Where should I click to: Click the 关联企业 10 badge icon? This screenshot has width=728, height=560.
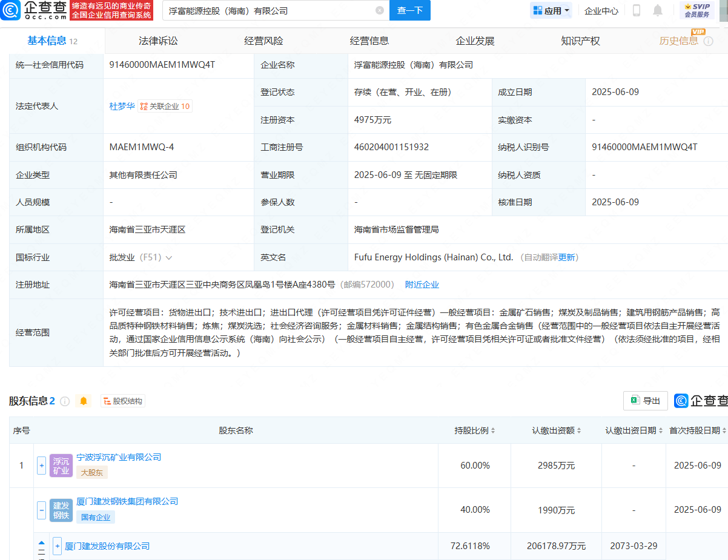tap(165, 106)
